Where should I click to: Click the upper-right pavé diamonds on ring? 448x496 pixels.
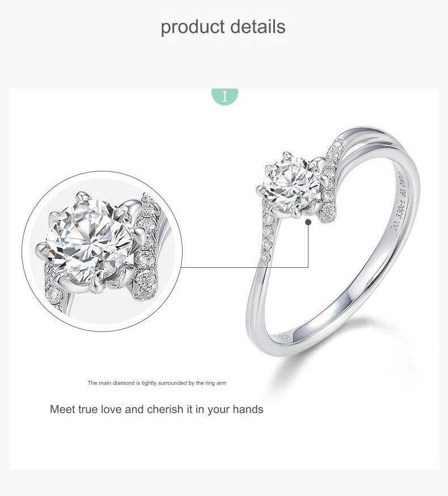pos(332,181)
